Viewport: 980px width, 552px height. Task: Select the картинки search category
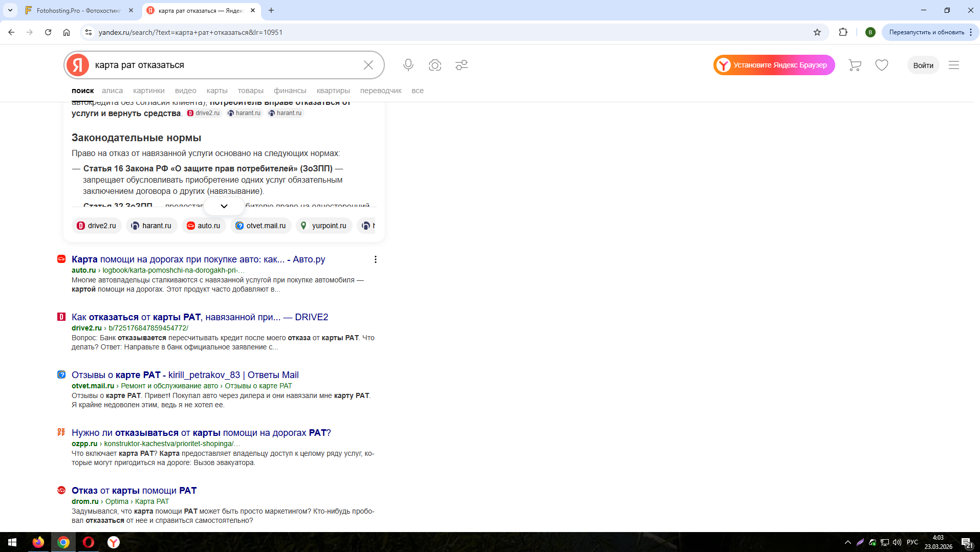149,91
